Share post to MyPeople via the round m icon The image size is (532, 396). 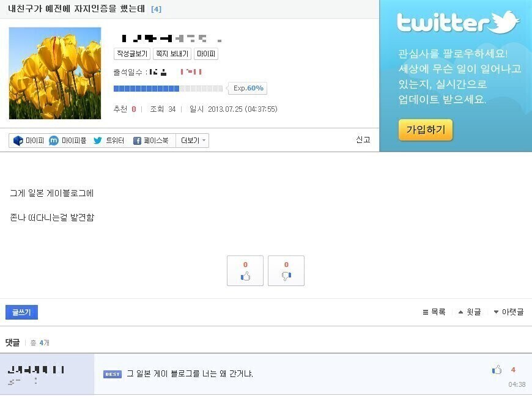click(x=54, y=141)
